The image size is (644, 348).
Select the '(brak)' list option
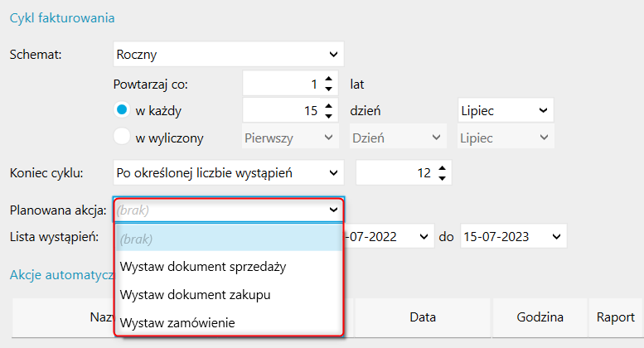click(x=138, y=239)
